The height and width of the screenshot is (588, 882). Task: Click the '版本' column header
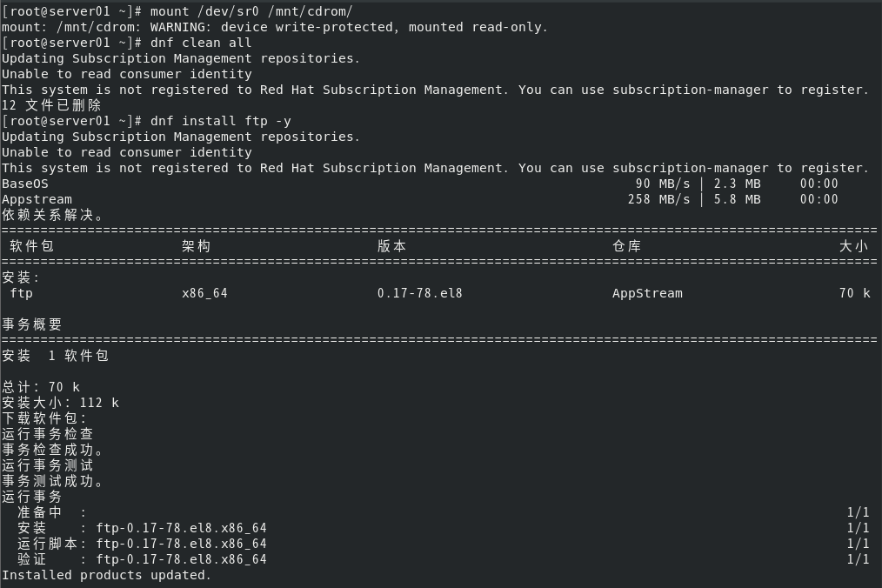(x=392, y=246)
